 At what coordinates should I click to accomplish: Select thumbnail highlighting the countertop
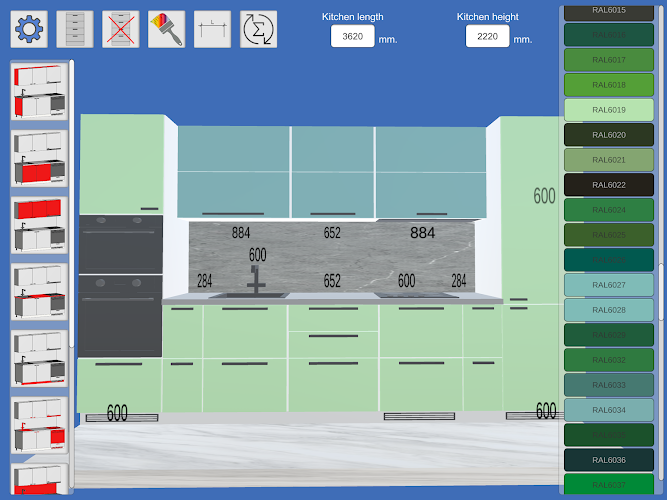[39, 292]
